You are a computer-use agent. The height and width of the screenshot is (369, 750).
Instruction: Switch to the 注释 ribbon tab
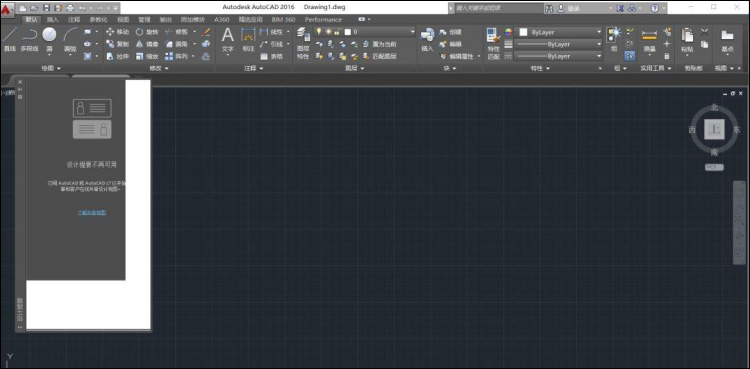pos(74,20)
